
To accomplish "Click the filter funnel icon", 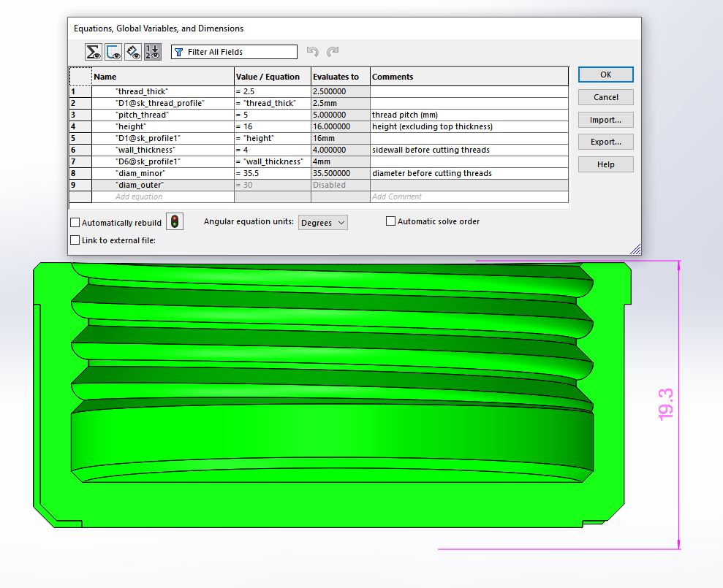I will (179, 52).
